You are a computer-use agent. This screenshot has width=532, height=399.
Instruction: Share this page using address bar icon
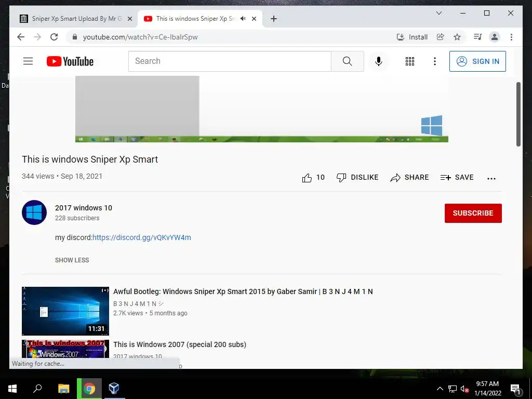tap(441, 37)
